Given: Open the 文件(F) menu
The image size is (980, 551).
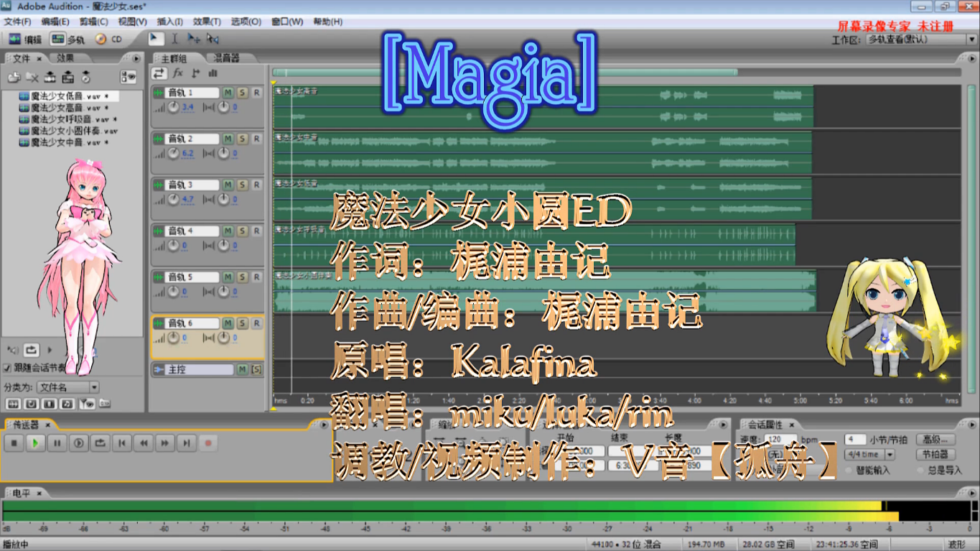Looking at the screenshot, I should (18, 22).
